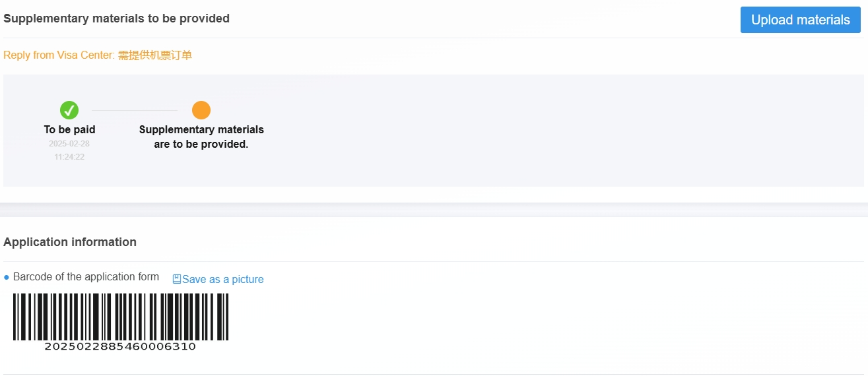Click the Barcode of the application form label

pyautogui.click(x=86, y=277)
